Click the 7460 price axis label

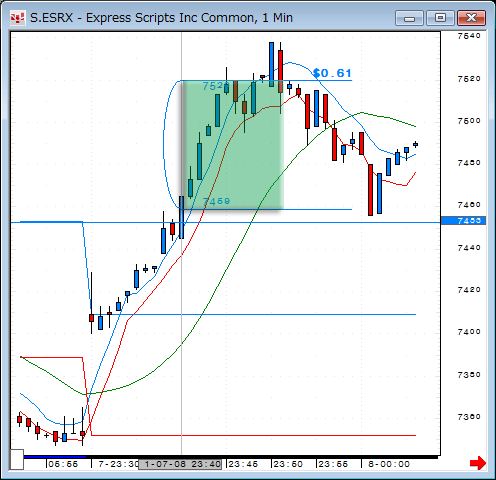(x=469, y=205)
